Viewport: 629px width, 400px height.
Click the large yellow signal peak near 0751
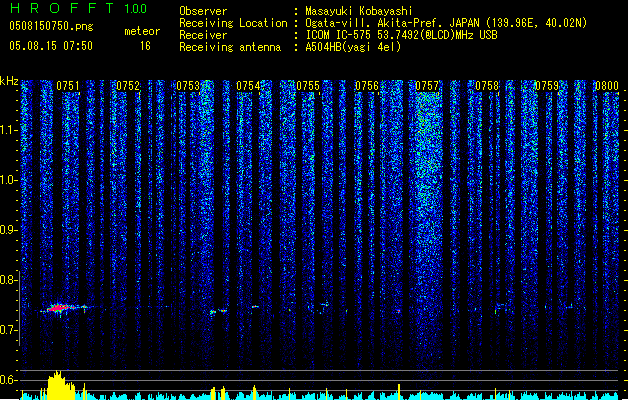click(x=60, y=385)
